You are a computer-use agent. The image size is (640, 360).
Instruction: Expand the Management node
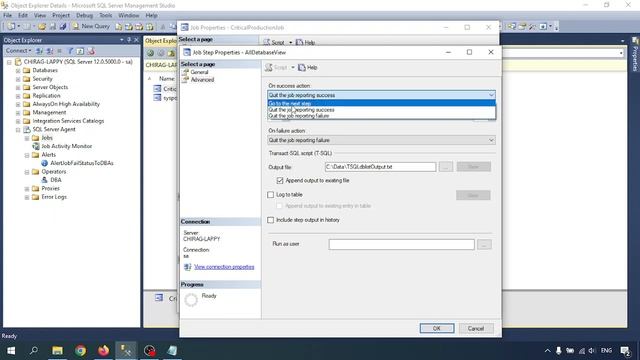click(18, 113)
